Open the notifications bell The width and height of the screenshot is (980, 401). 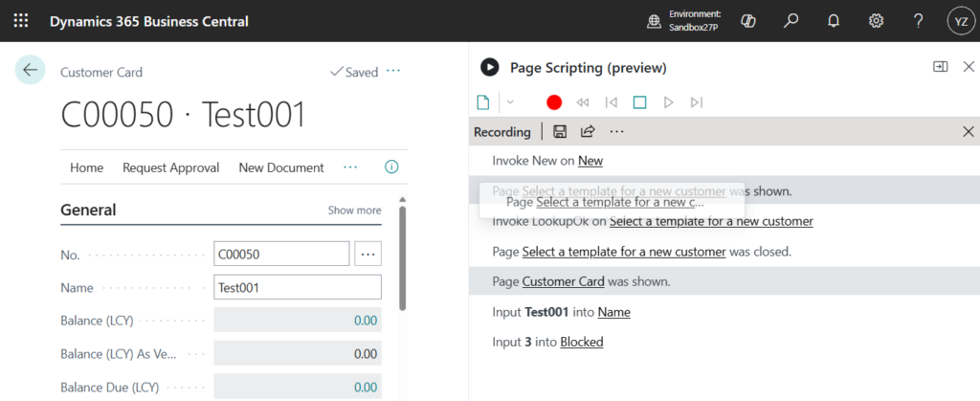pyautogui.click(x=834, y=21)
